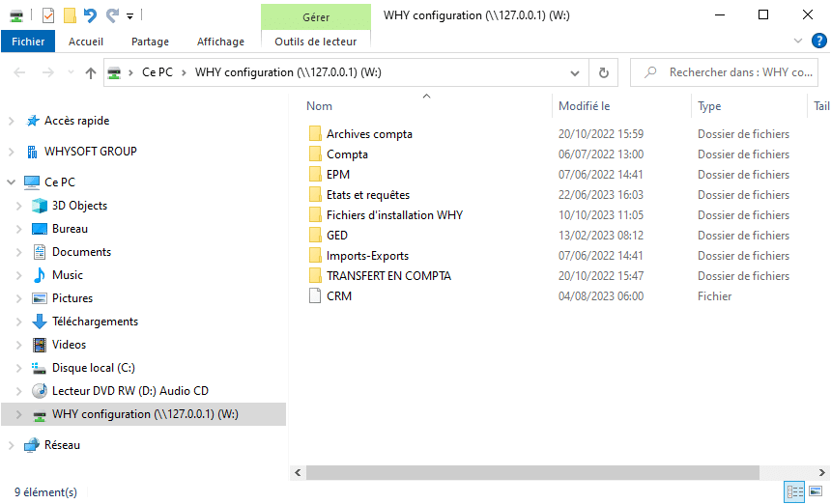Open the Outils de lecteur tab
831x504 pixels.
(x=315, y=42)
